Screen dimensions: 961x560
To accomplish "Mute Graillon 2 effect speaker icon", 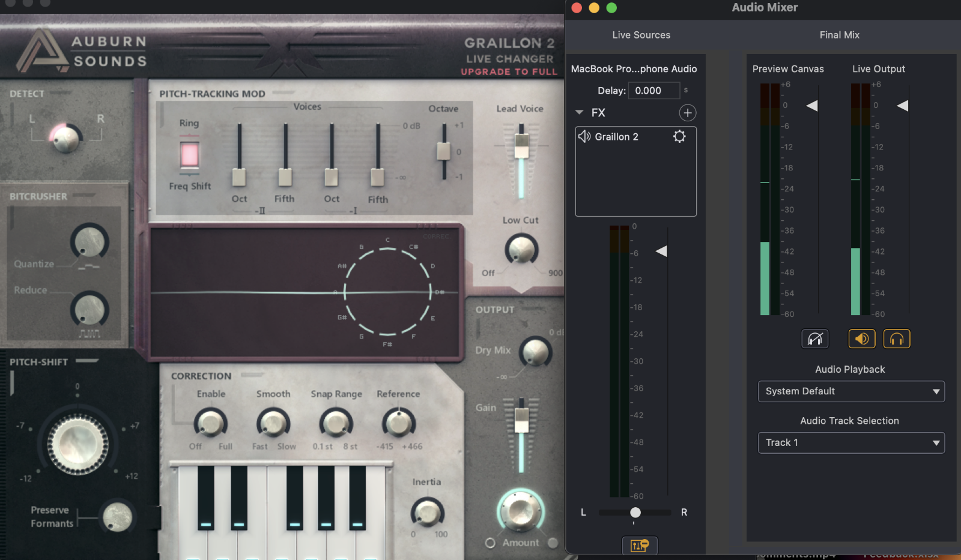I will coord(584,136).
